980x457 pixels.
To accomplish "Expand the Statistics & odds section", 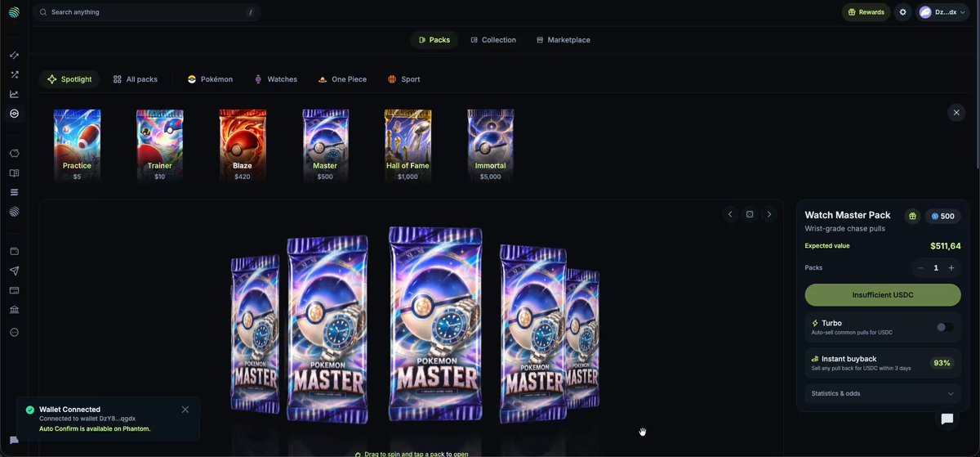I will (x=882, y=393).
